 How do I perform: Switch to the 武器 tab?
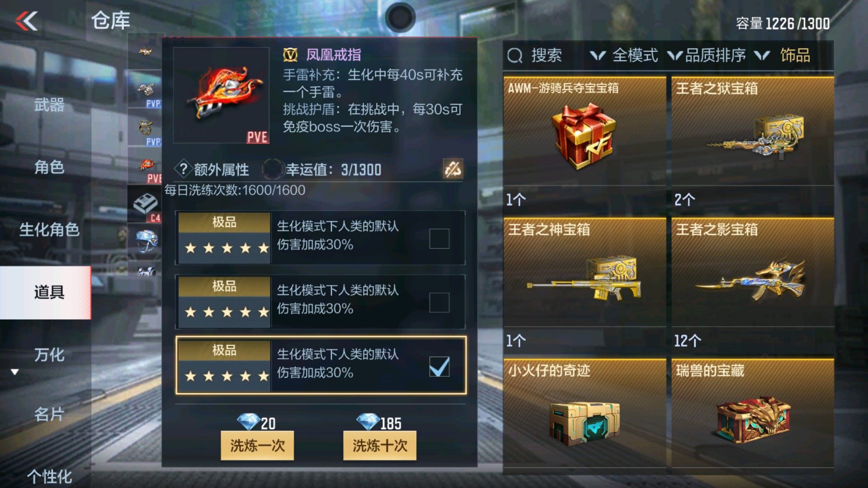click(x=49, y=105)
